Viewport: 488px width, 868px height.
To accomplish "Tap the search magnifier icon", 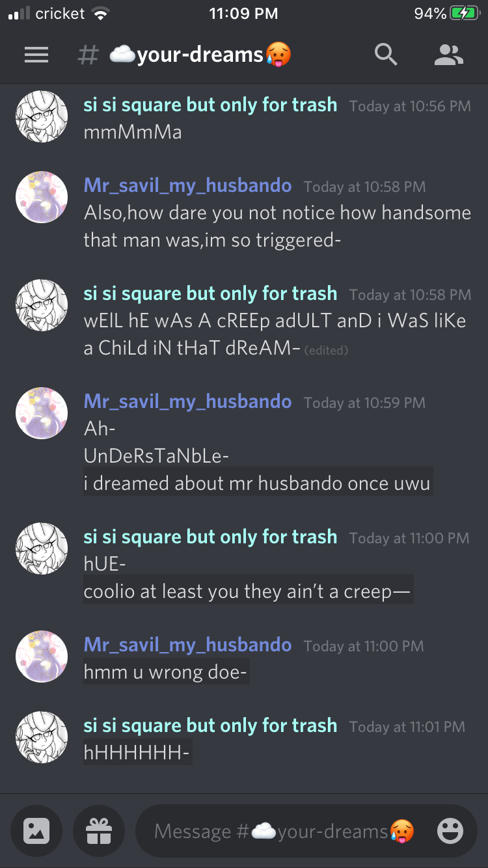I will point(386,55).
